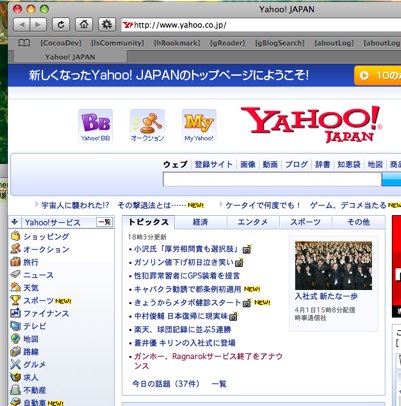The height and width of the screenshot is (406, 401).
Task: Open the [CocoaDev] bookmark
Action: pyautogui.click(x=61, y=43)
